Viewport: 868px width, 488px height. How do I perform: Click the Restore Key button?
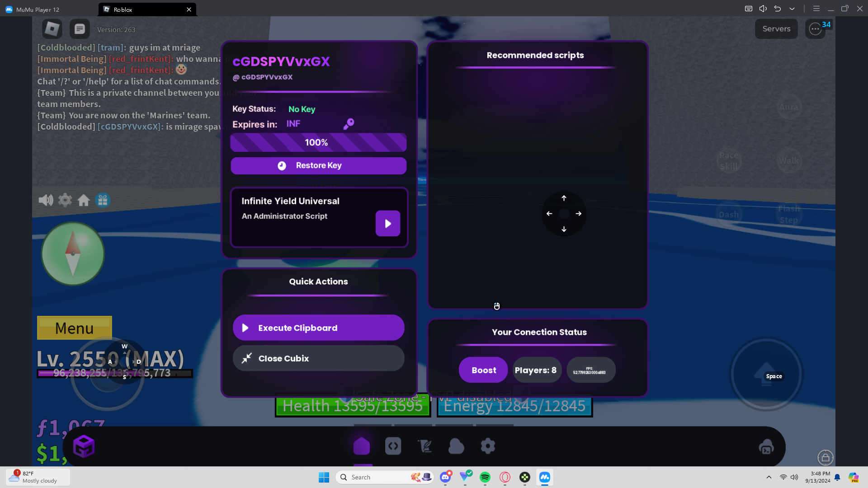click(x=319, y=165)
